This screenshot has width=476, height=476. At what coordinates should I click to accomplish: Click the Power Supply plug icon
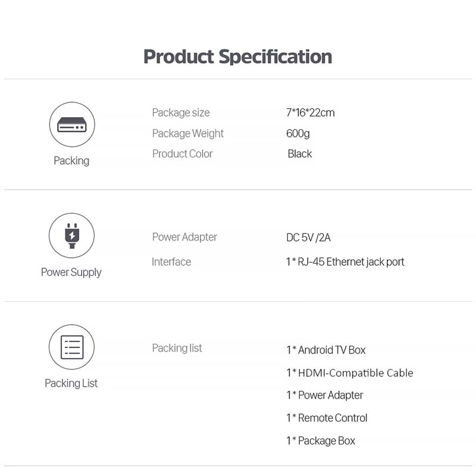point(71,236)
